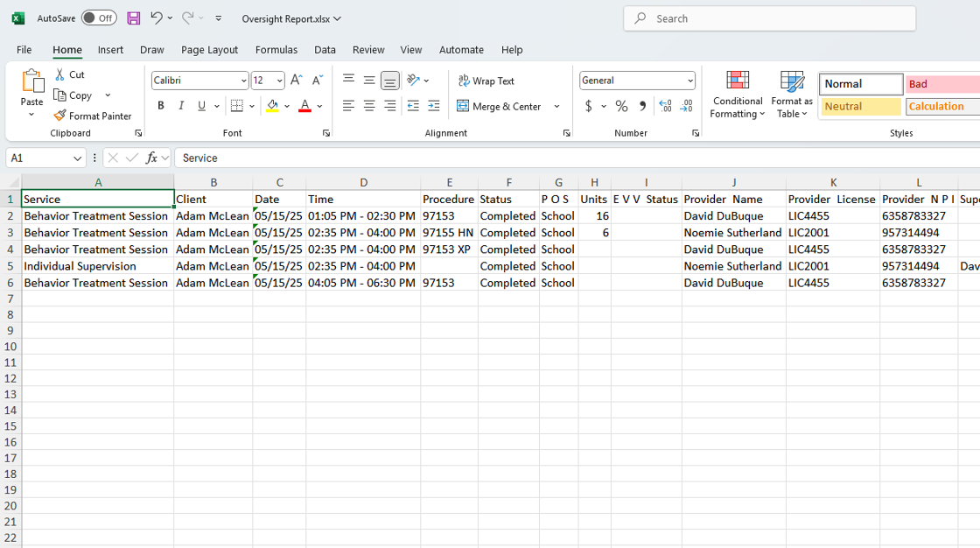Screen dimensions: 980x548
Task: Center align text horizontally
Action: [x=369, y=106]
